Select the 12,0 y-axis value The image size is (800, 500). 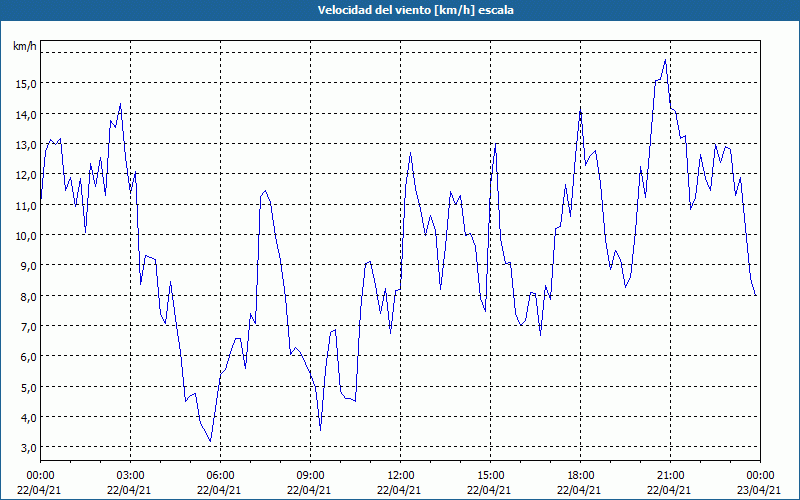coord(26,175)
